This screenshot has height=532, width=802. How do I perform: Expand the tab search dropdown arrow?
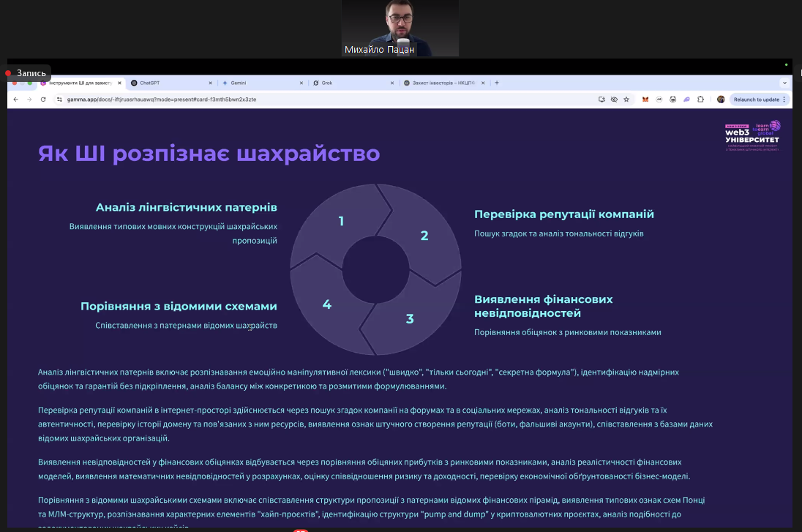click(784, 83)
